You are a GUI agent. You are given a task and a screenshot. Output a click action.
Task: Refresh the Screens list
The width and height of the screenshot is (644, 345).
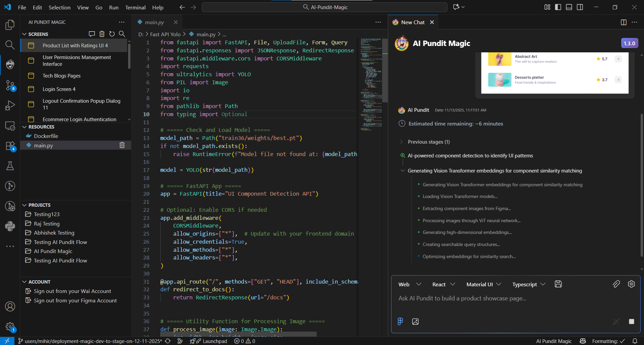(112, 34)
